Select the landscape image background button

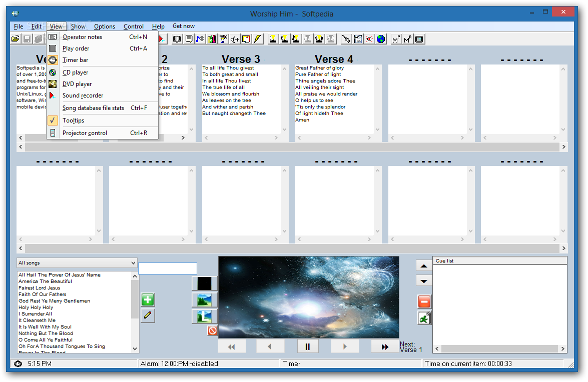click(204, 300)
